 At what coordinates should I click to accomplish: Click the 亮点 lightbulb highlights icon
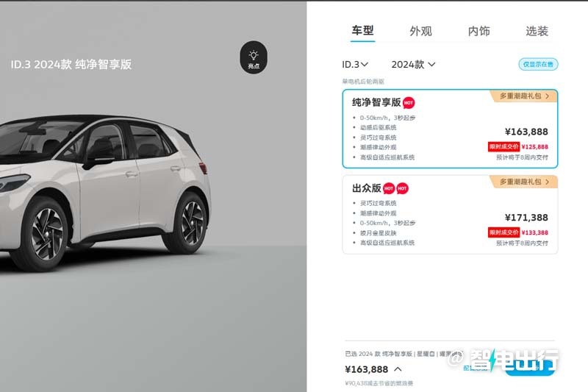pyautogui.click(x=254, y=57)
